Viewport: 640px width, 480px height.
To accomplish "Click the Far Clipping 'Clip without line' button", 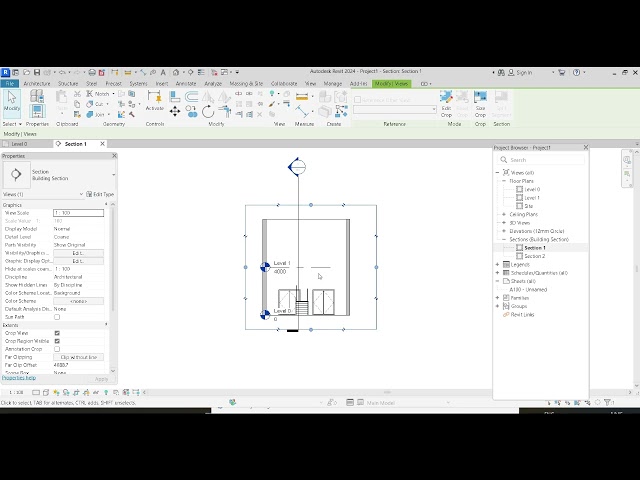I will 78,357.
